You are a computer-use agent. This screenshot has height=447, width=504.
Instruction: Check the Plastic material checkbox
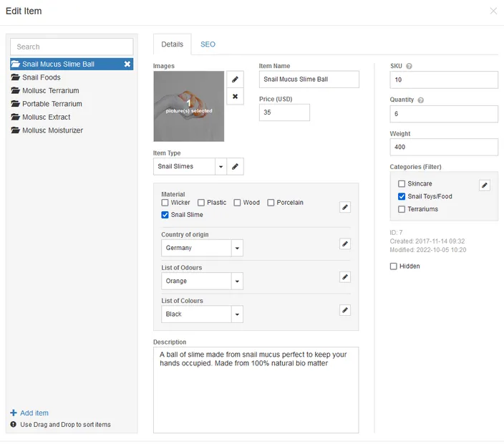pyautogui.click(x=201, y=203)
